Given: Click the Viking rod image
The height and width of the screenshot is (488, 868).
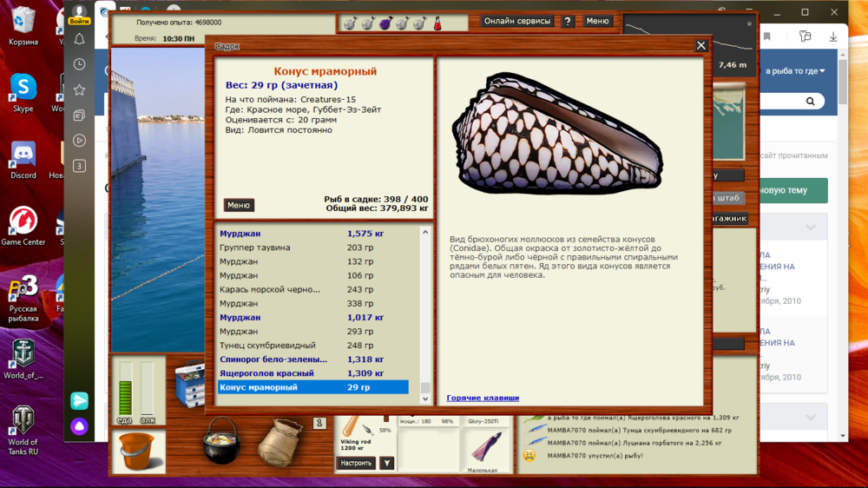Looking at the screenshot, I should 357,428.
